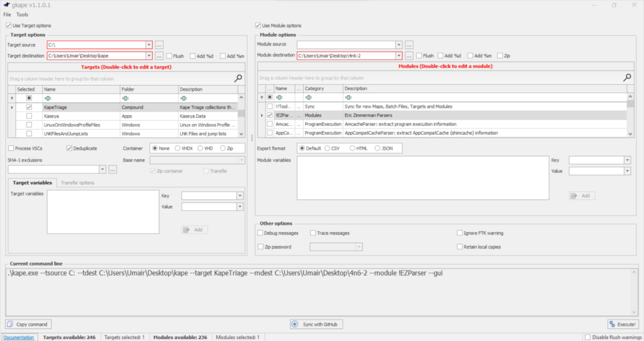Click the Modules filter row icon under Category
The height and width of the screenshot is (341, 644).
pyautogui.click(x=308, y=98)
